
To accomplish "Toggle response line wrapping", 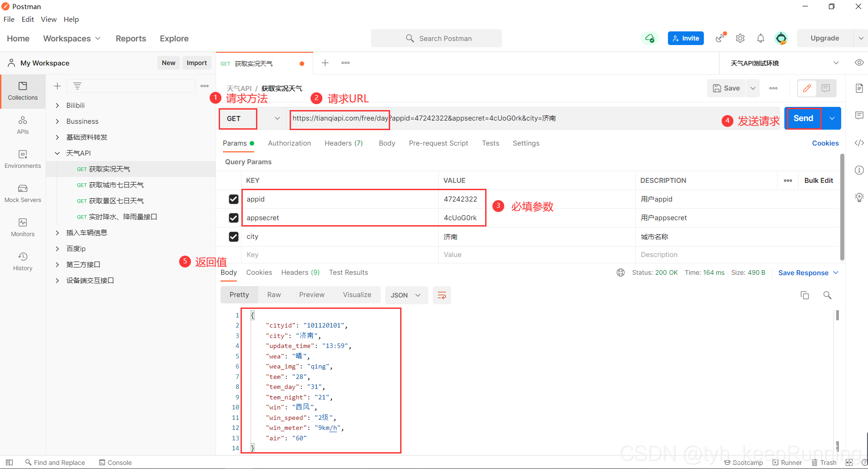I will (442, 295).
